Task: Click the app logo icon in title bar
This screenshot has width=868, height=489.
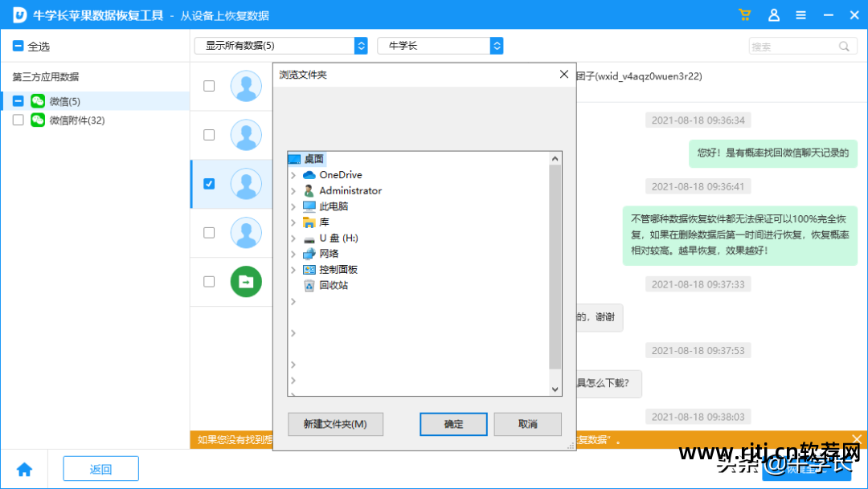Action: (x=18, y=14)
